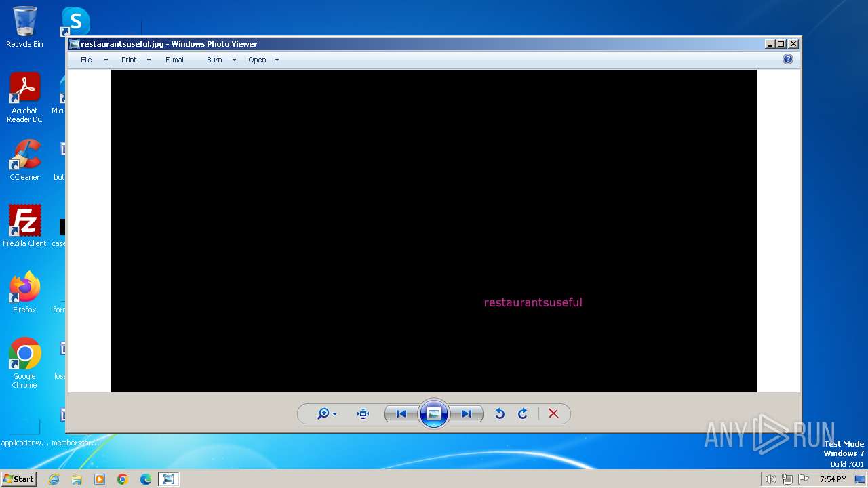Open the zoom magnifier control
This screenshot has width=868, height=488.
323,413
